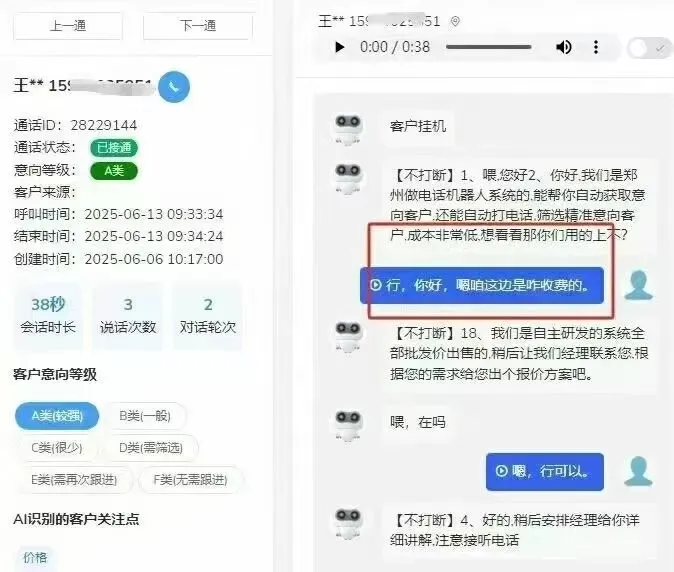This screenshot has height=572, width=674.
Task: Click customer avatar next to fee question
Action: [638, 285]
